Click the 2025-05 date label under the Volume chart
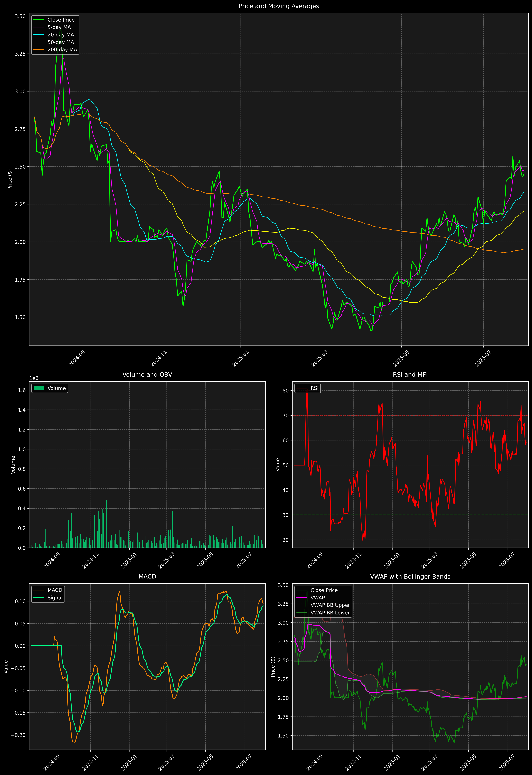The width and height of the screenshot is (532, 775). tap(205, 561)
